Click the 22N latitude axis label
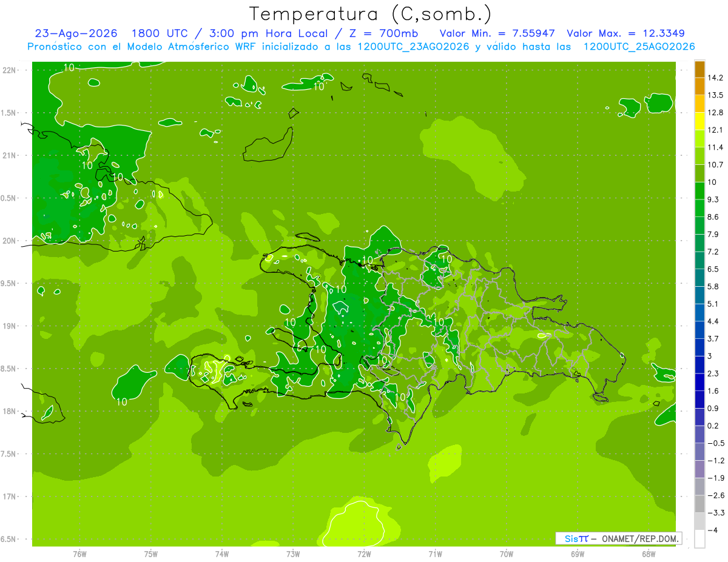 coord(10,70)
